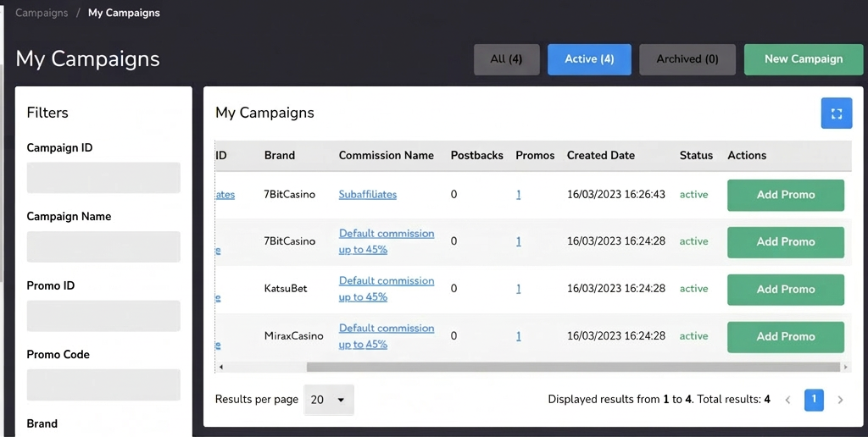
Task: Click the active status in Subaffiliates row
Action: [693, 194]
